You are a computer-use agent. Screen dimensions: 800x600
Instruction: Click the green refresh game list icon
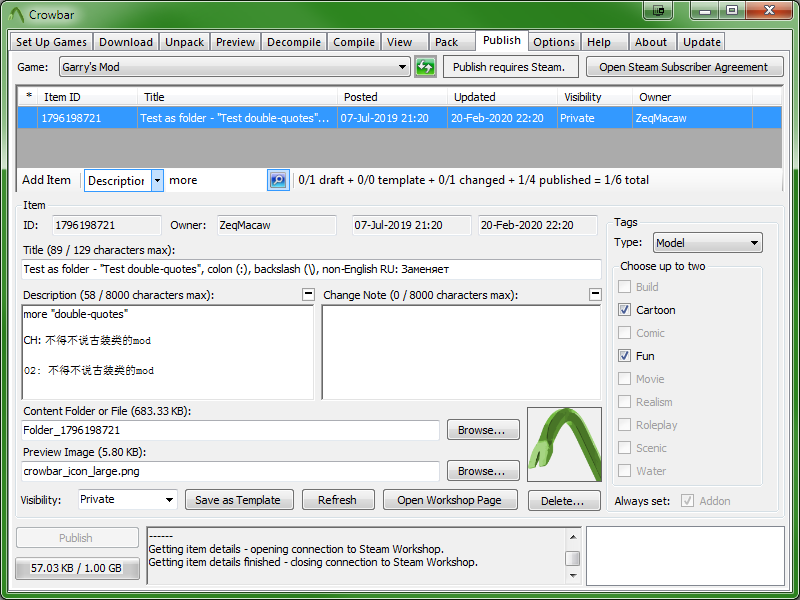point(425,67)
